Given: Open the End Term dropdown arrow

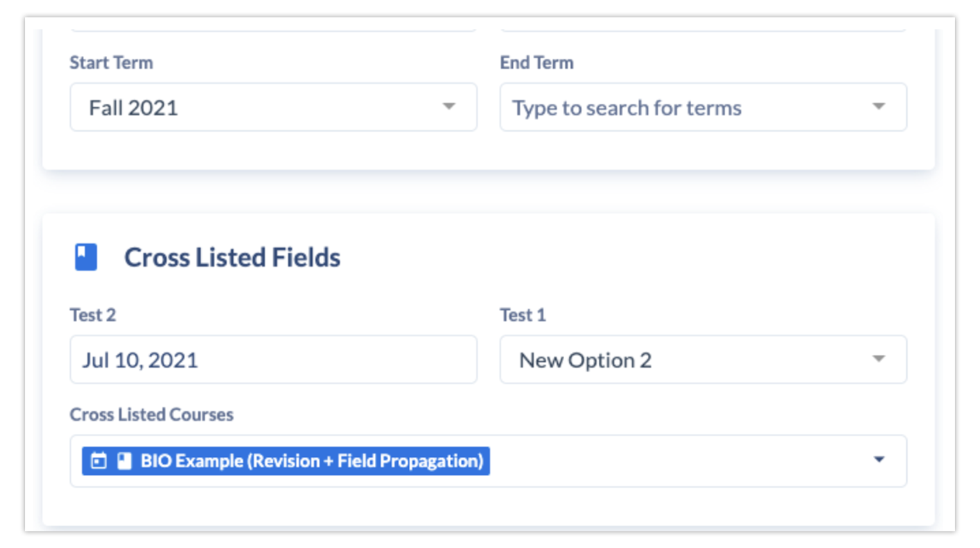Looking at the screenshot, I should click(x=879, y=107).
